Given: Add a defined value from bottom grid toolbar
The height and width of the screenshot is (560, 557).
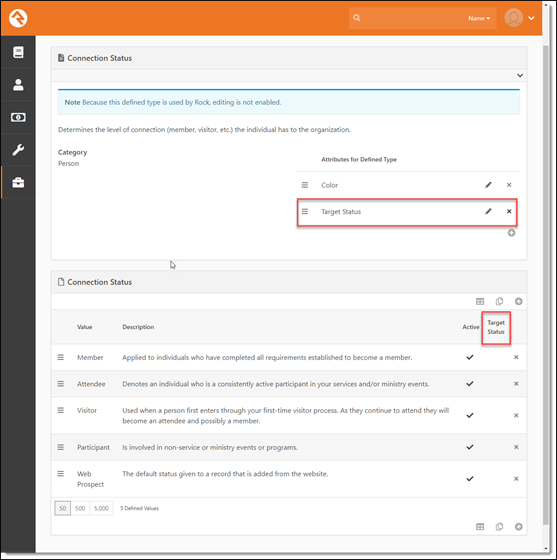Looking at the screenshot, I should (x=518, y=527).
